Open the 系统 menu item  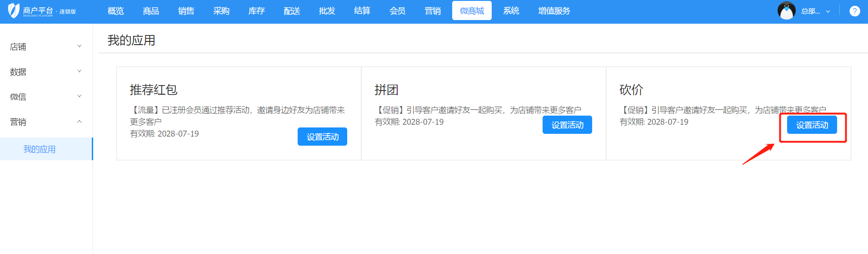(x=511, y=11)
